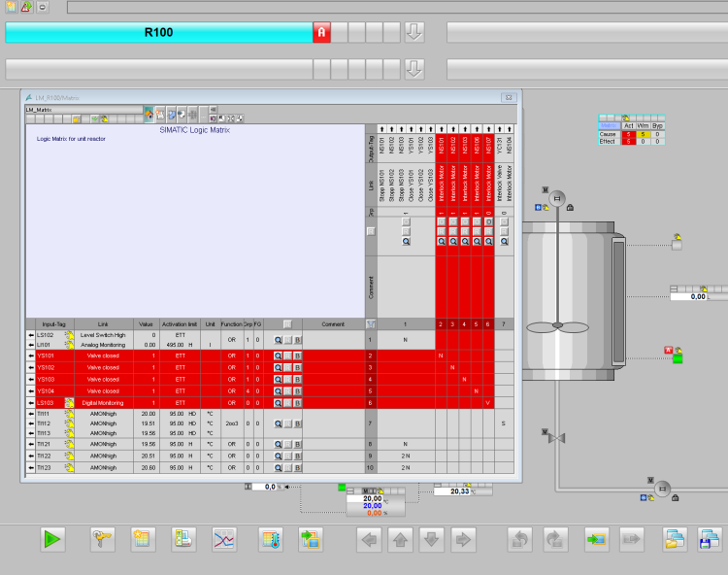Select the R100 area overview button
728x575 pixels.
159,32
